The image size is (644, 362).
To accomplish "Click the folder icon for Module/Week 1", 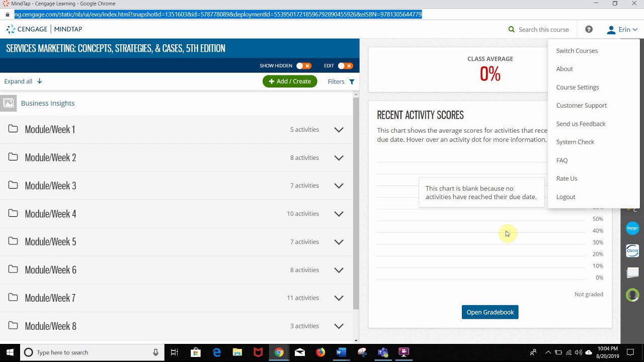I will click(13, 129).
